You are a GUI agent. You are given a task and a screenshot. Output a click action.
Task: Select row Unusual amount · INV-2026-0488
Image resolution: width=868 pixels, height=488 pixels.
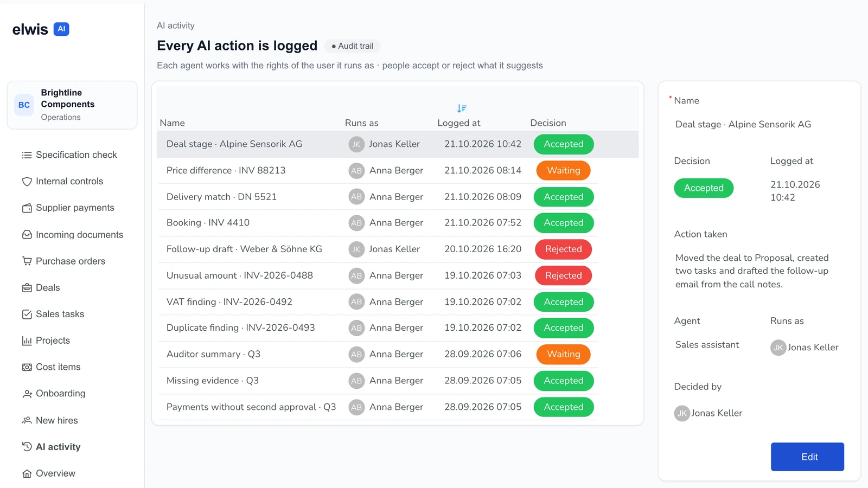point(379,275)
